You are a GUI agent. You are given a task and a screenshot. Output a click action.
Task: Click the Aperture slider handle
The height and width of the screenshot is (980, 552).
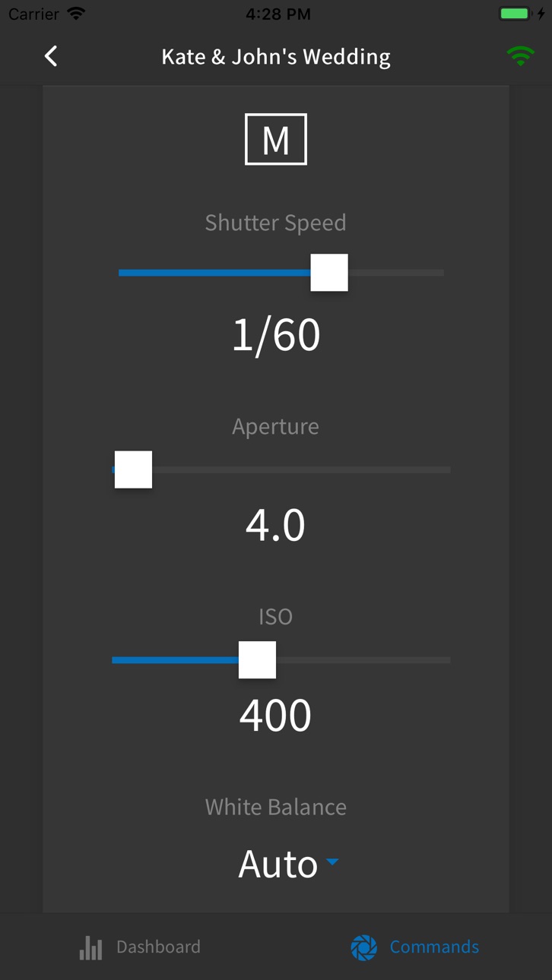133,469
